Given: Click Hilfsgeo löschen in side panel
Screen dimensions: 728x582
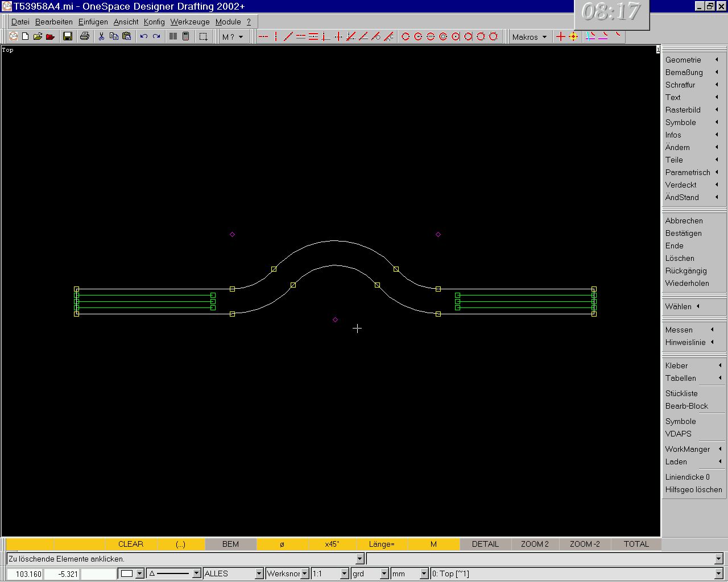Looking at the screenshot, I should tap(694, 489).
